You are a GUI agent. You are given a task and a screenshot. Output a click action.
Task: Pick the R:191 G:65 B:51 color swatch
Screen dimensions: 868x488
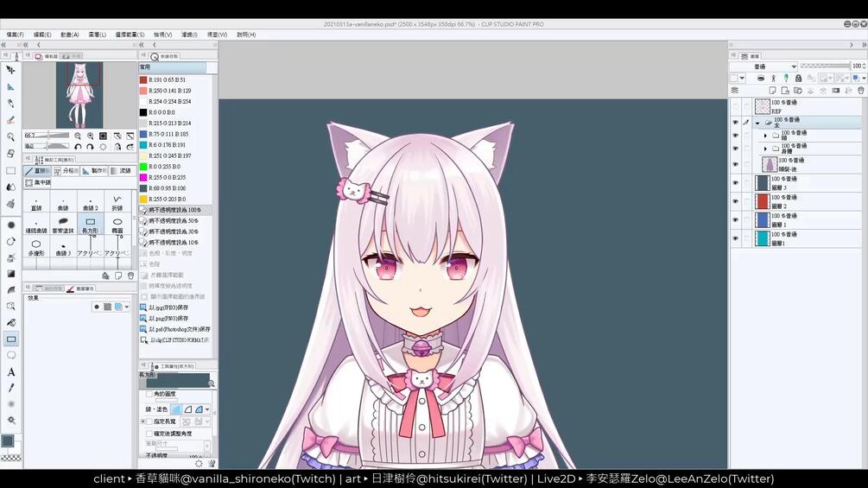pos(143,79)
